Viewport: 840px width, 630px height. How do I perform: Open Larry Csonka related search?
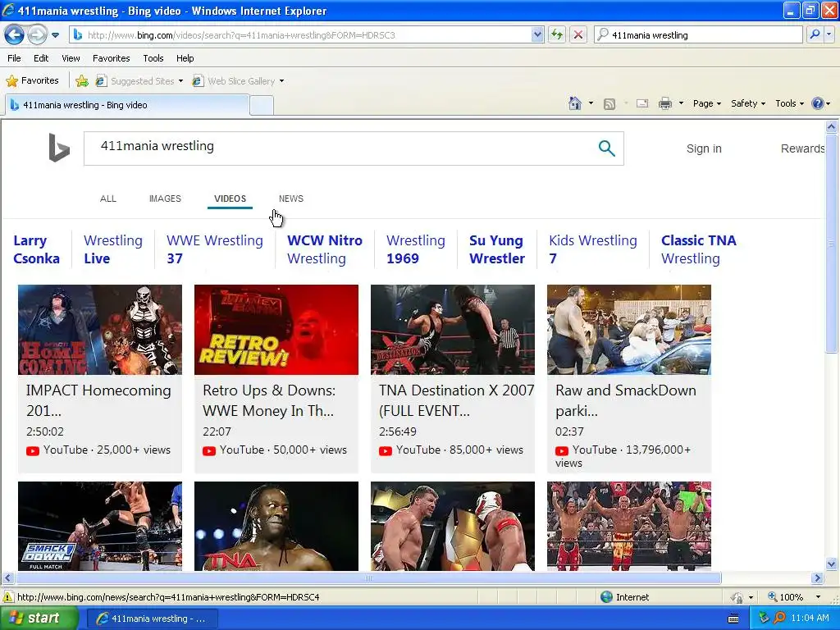(x=36, y=249)
